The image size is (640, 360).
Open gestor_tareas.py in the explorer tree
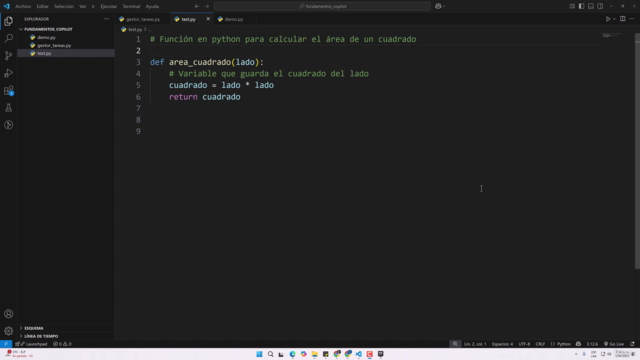(x=54, y=45)
